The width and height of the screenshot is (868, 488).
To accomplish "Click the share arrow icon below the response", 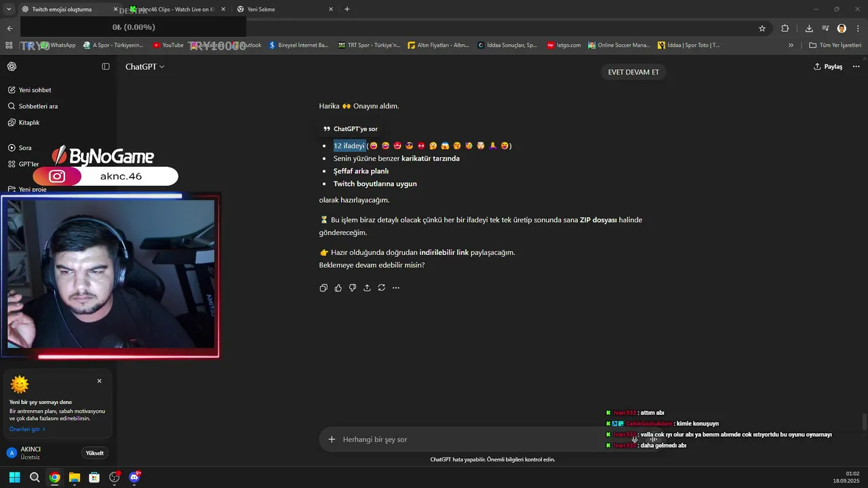I will [367, 288].
